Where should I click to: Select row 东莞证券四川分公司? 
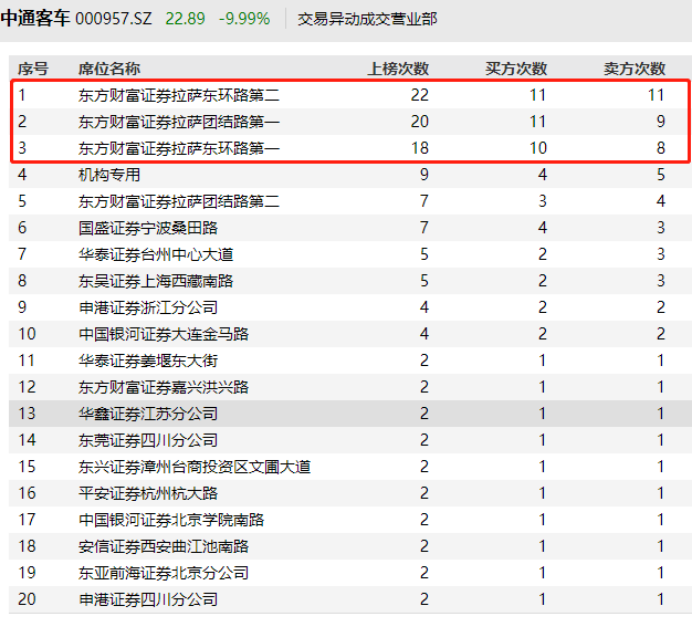[x=350, y=440]
